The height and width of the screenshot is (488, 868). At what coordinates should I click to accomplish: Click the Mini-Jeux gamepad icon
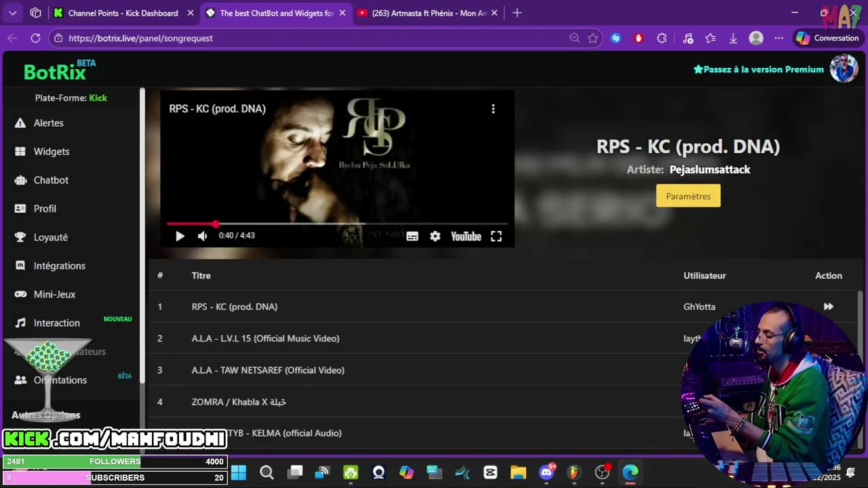[20, 294]
